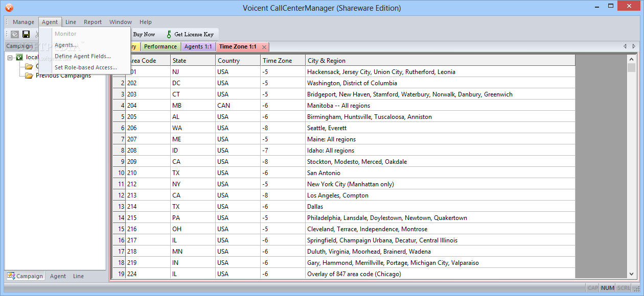Image resolution: width=644 pixels, height=296 pixels.
Task: Choose Define Agent Fields... menu entry
Action: click(x=85, y=56)
